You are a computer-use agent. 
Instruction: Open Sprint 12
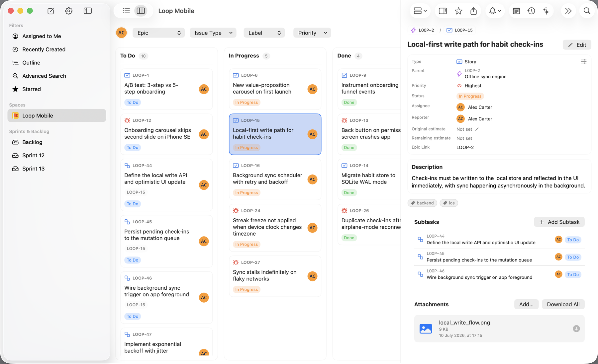pyautogui.click(x=57, y=155)
